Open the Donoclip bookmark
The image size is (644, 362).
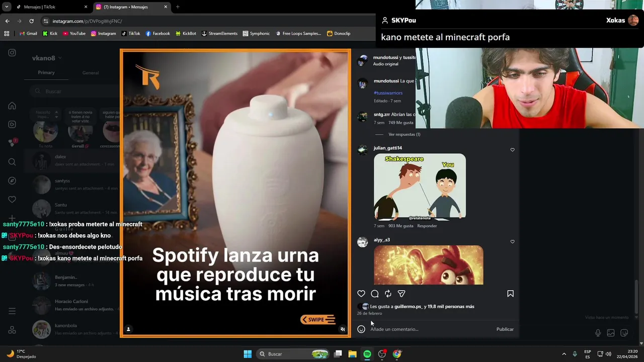point(339,34)
